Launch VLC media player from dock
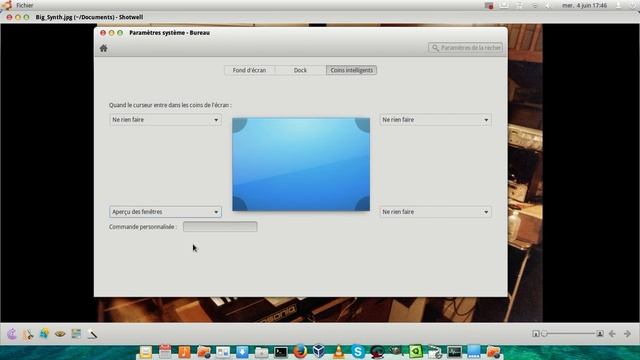Viewport: 640px width, 360px height. [338, 351]
